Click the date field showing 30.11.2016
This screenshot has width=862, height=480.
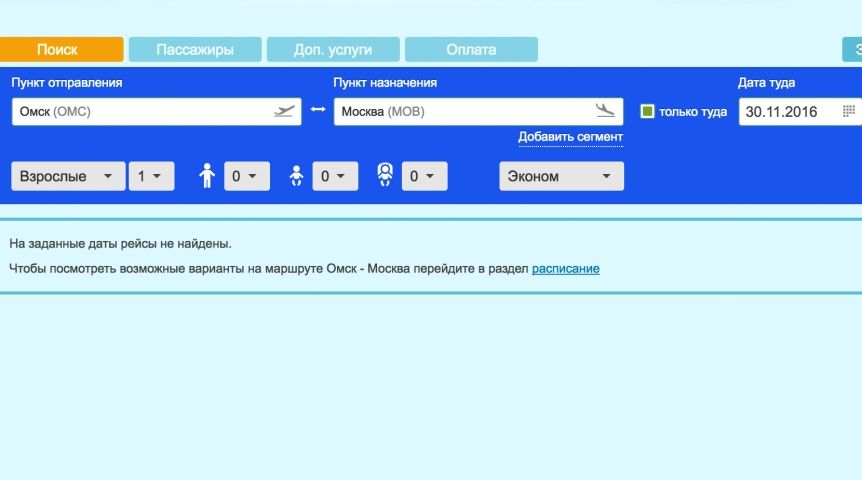790,111
